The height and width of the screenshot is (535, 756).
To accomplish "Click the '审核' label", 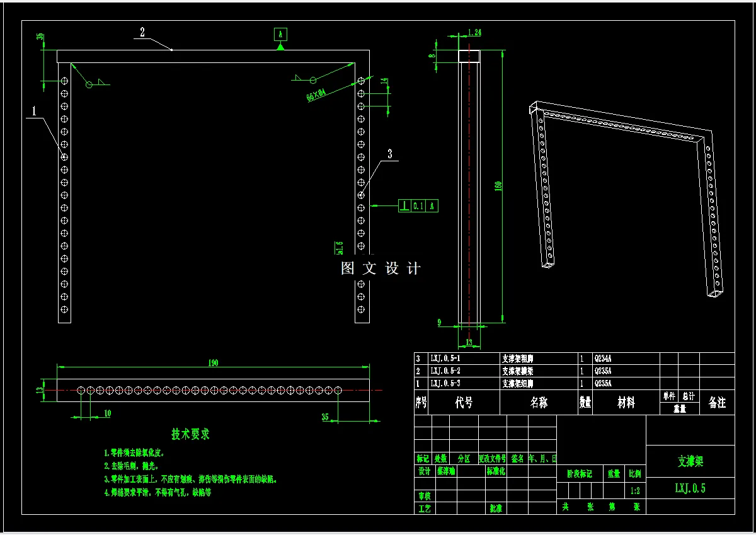I will pyautogui.click(x=424, y=496).
